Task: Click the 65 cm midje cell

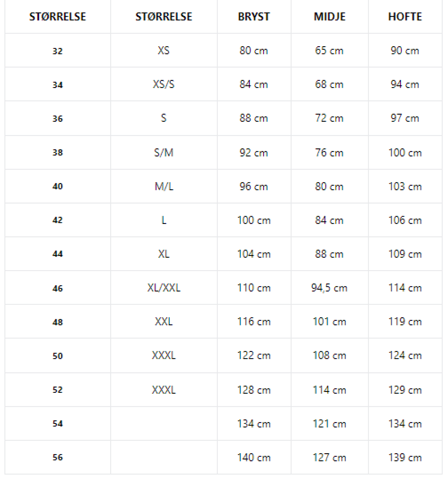Action: pos(329,51)
